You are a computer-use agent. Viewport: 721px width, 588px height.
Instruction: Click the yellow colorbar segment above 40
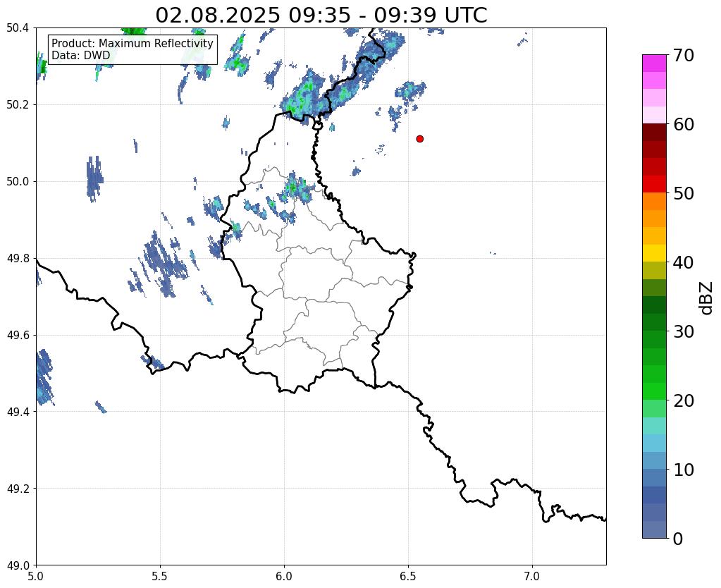point(654,253)
